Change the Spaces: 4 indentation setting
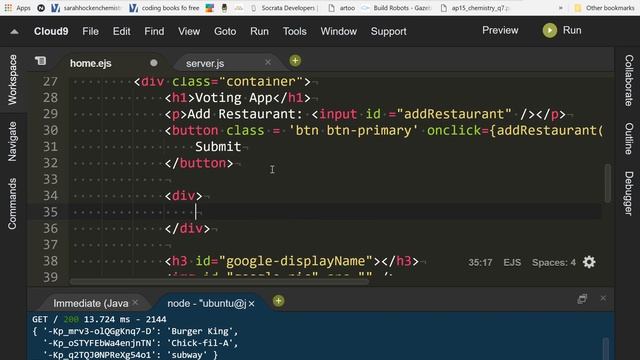Screen dimensions: 640x360 553,262
